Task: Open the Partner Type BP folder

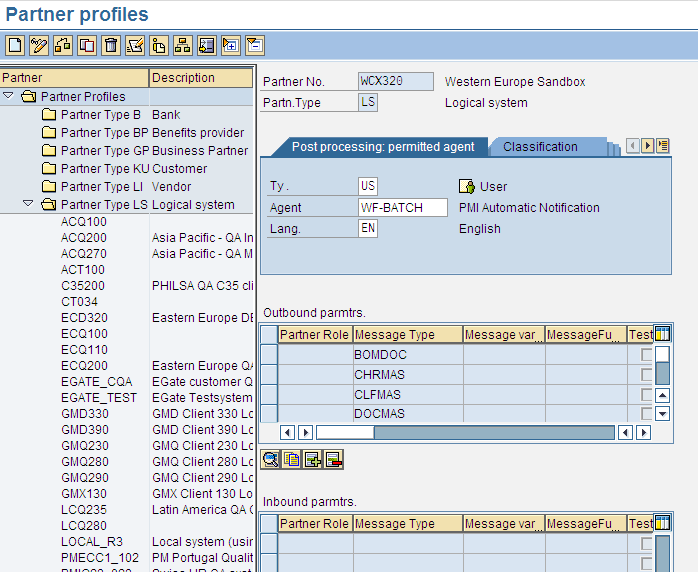Action: pyautogui.click(x=49, y=133)
